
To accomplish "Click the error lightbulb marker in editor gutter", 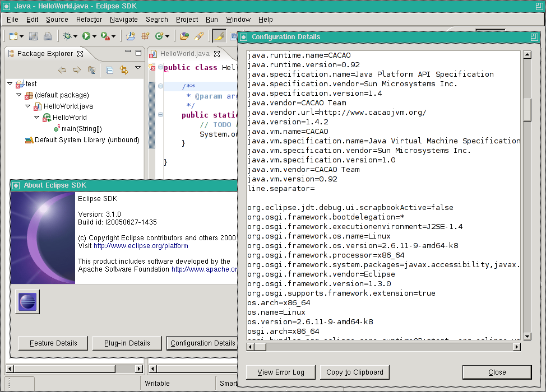I will tap(152, 67).
